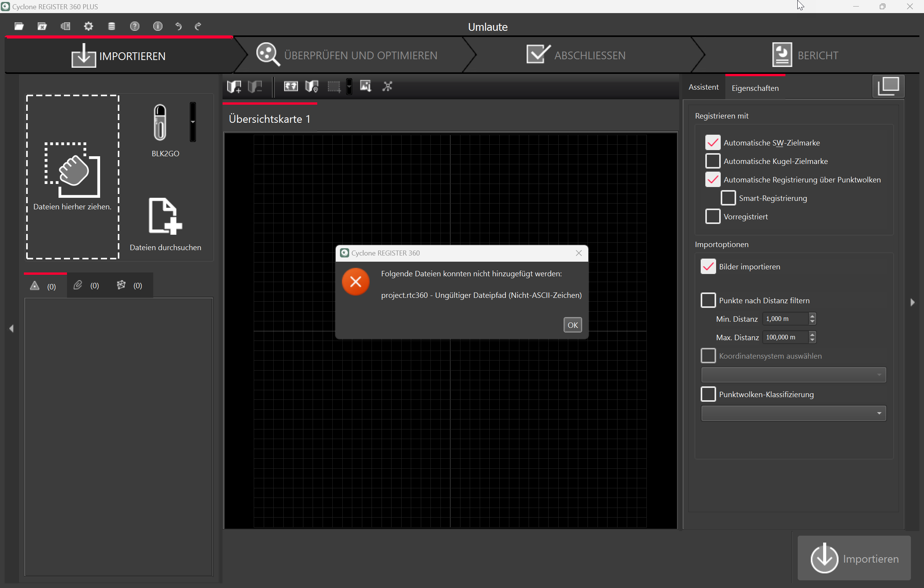Open the warnings tab with triangle icon
This screenshot has width=924, height=588.
pyautogui.click(x=45, y=286)
